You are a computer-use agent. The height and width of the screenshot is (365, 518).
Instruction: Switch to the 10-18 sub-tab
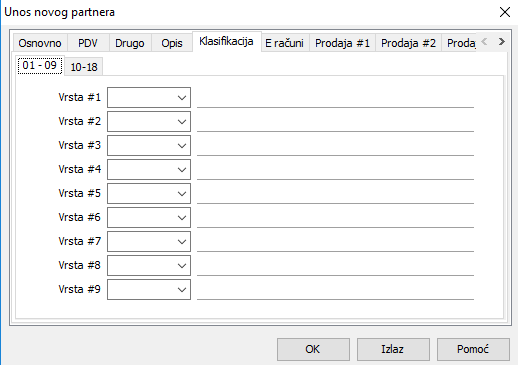coord(84,67)
